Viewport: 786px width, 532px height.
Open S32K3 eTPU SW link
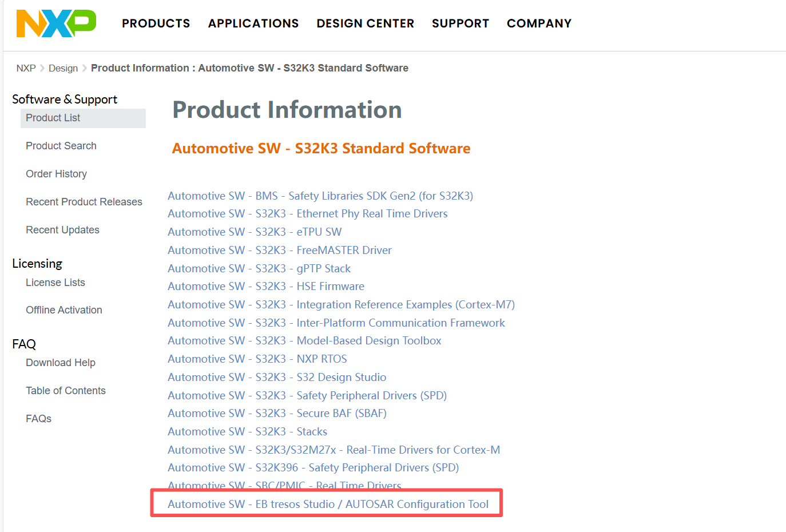pyautogui.click(x=255, y=232)
